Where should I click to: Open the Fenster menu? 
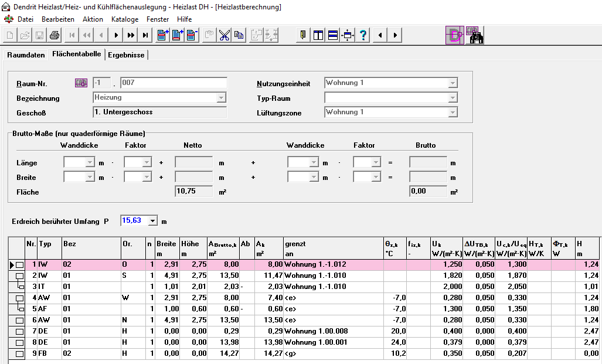point(158,19)
